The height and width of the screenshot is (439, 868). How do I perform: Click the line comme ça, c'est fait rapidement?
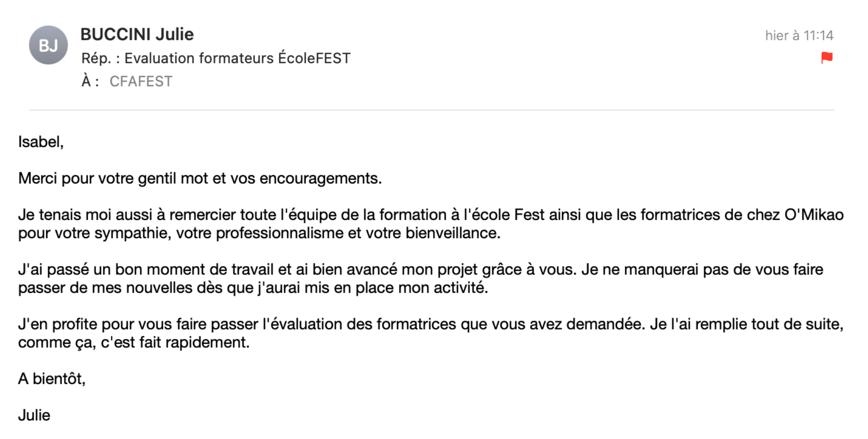coord(134,342)
